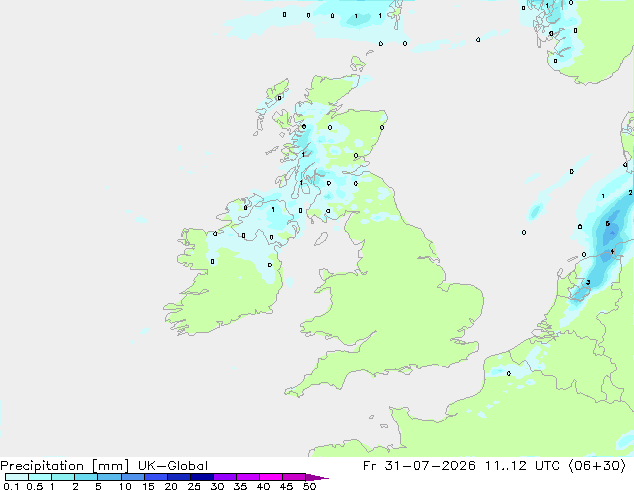
Task: Select the 20–25 mm dark blue swatch
Action: 178,477
